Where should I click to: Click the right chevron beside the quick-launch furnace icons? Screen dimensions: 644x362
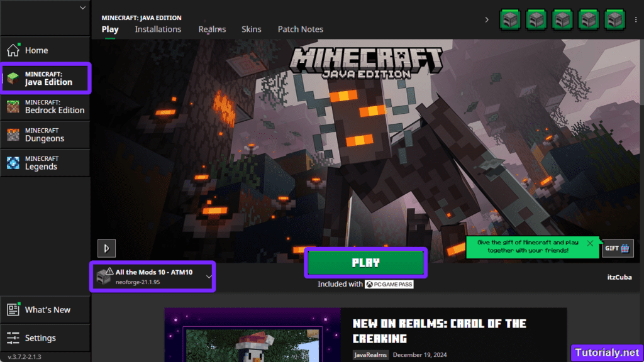[487, 19]
